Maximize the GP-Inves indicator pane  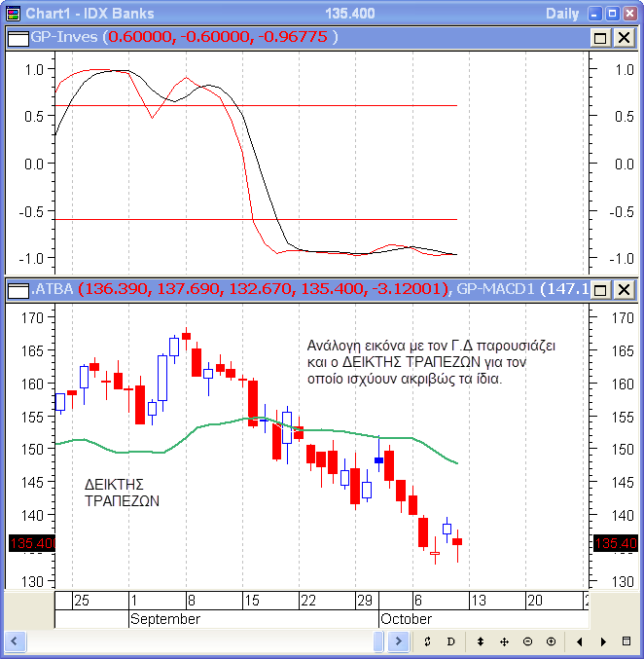[600, 37]
